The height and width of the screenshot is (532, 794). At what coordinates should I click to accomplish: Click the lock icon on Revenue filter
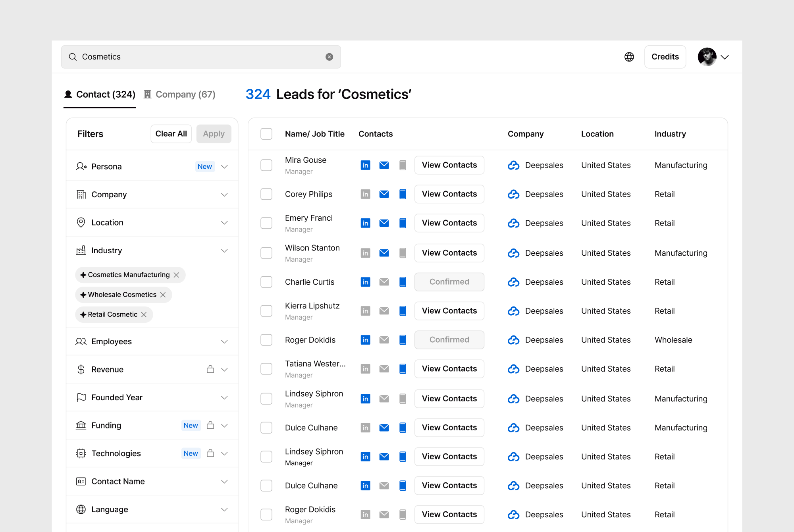[210, 369]
